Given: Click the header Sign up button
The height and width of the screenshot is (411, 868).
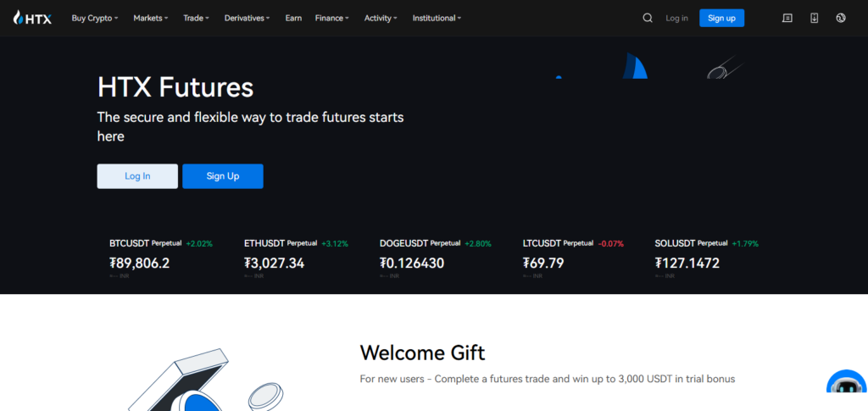Looking at the screenshot, I should click(721, 19).
